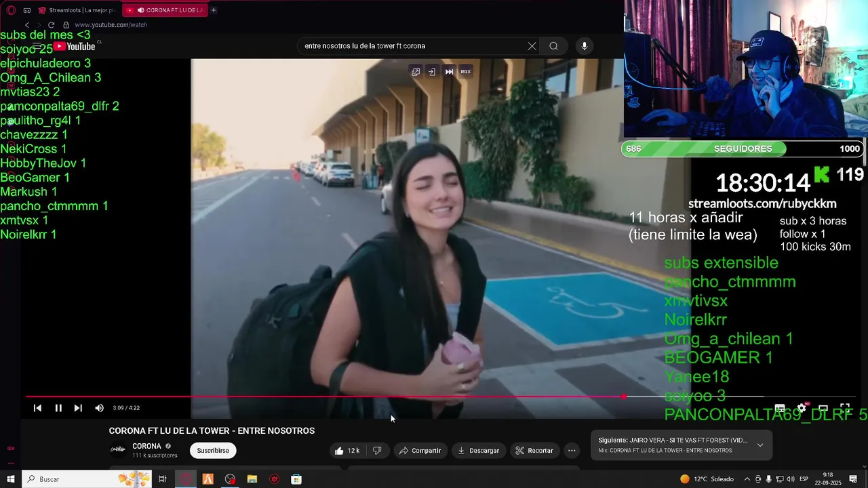Open video settings gear icon
Screen dimensions: 868x488
point(802,408)
